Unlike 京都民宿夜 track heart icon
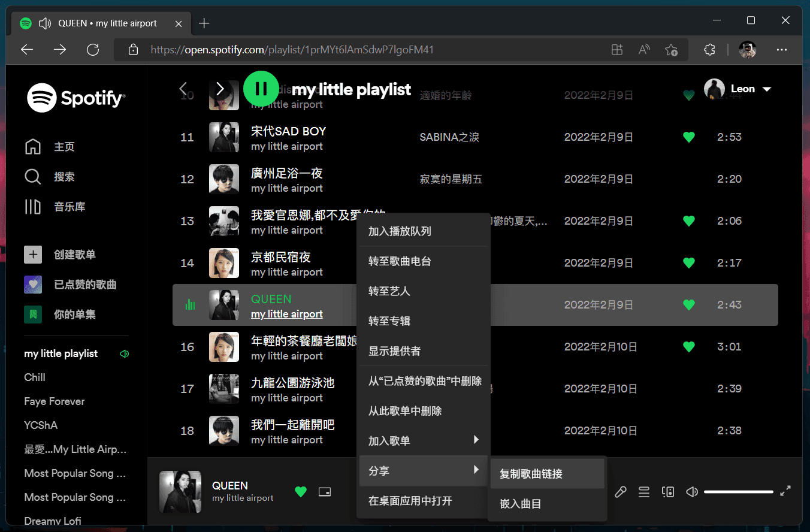 (x=689, y=263)
